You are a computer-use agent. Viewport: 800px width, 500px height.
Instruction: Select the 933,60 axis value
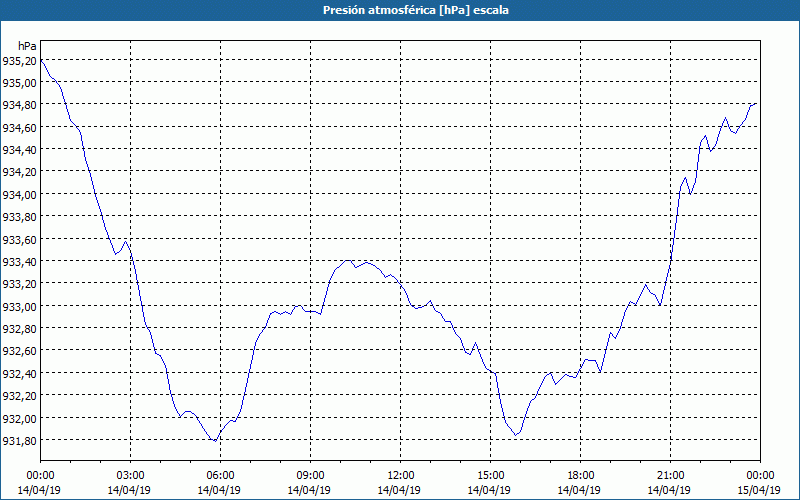[19, 240]
